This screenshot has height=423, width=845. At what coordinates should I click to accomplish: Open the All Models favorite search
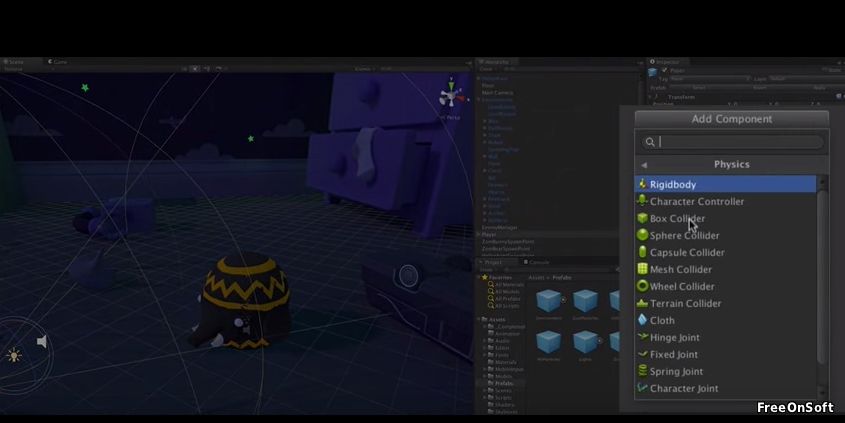(505, 291)
